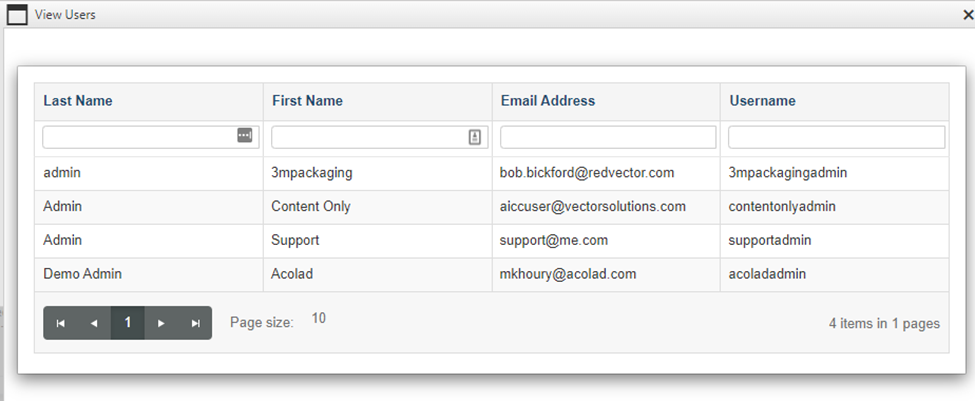Jump to the last page of results

pyautogui.click(x=195, y=323)
